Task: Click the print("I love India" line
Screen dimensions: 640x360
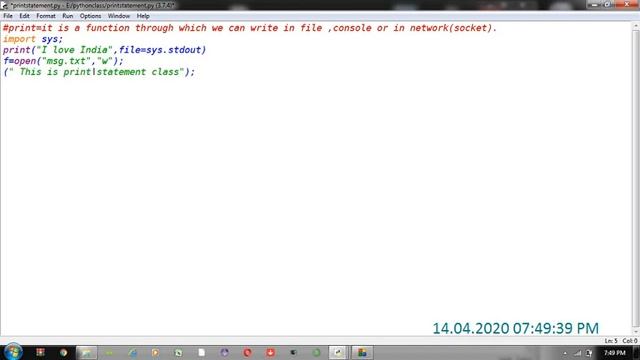Action: 104,50
